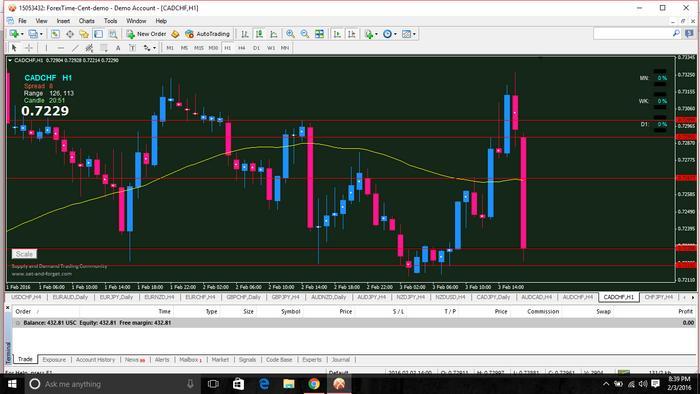This screenshot has width=700, height=394.
Task: Toggle the AutoTrading button
Action: pyautogui.click(x=207, y=34)
